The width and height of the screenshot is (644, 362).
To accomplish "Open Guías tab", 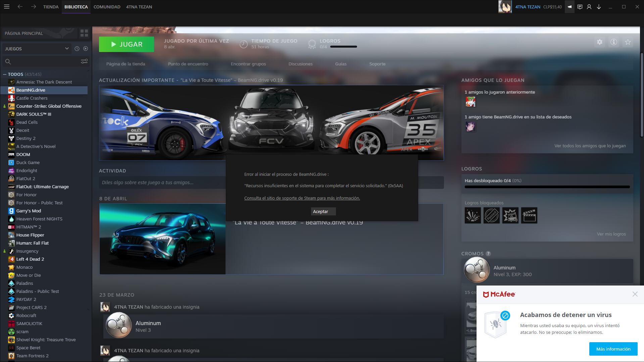I will coord(341,64).
